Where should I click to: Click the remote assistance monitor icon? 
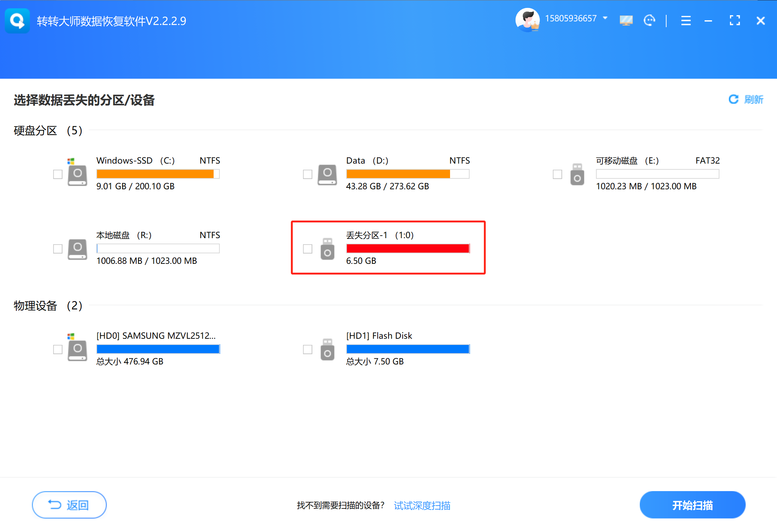tap(626, 21)
